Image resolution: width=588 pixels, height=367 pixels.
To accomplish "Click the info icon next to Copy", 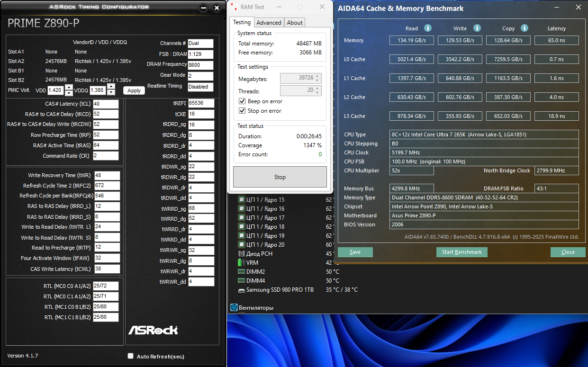I will click(x=525, y=28).
